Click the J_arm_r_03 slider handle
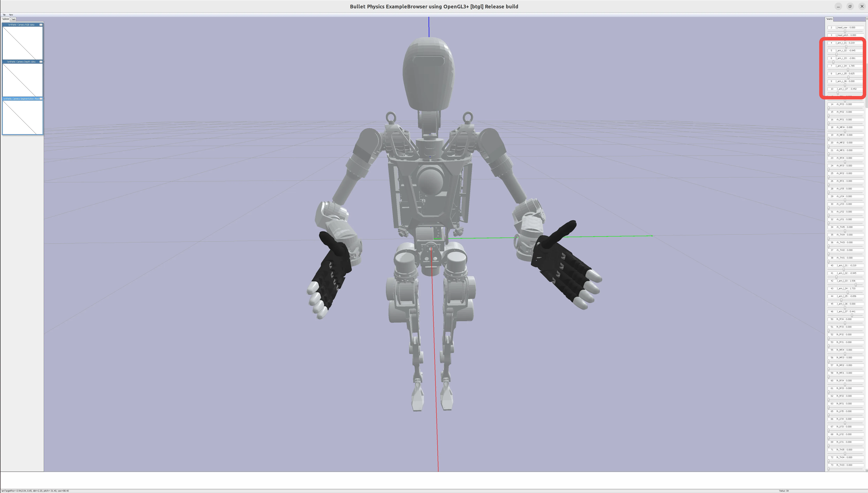 tap(833, 62)
